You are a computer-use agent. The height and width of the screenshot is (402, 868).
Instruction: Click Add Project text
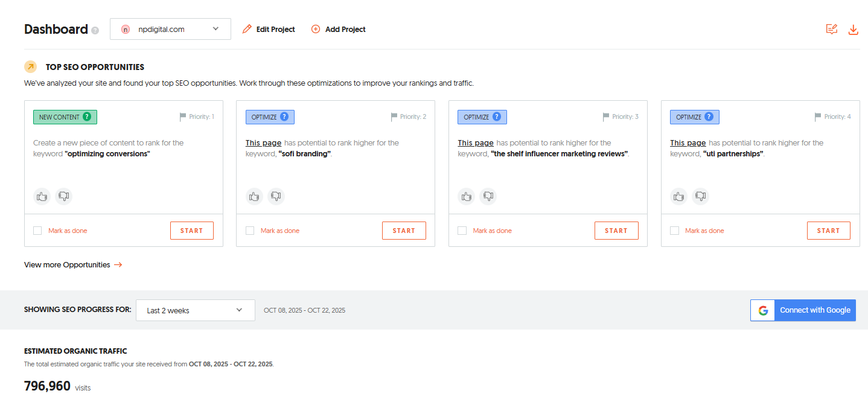tap(345, 29)
